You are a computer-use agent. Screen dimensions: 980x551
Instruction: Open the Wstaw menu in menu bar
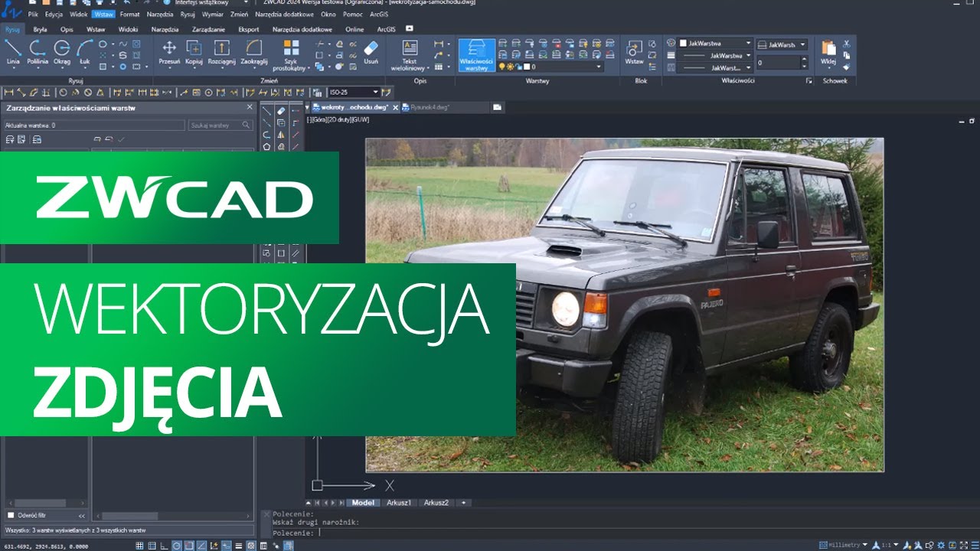tap(103, 14)
